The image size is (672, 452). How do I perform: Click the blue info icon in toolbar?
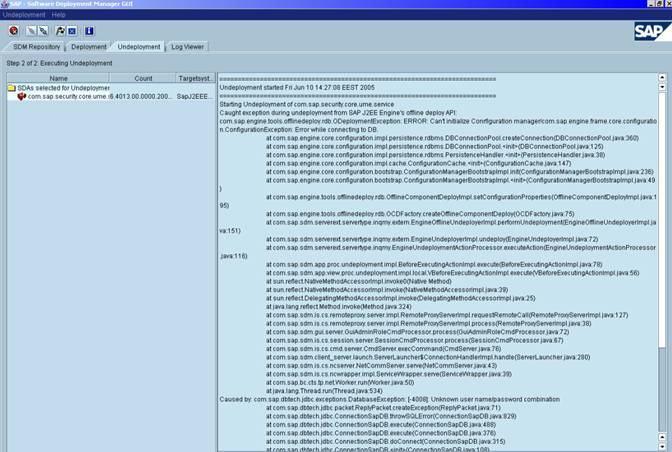pyautogui.click(x=88, y=30)
